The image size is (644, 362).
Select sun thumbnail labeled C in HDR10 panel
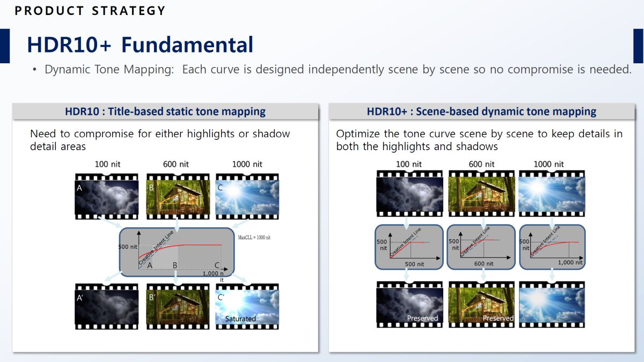click(x=247, y=196)
